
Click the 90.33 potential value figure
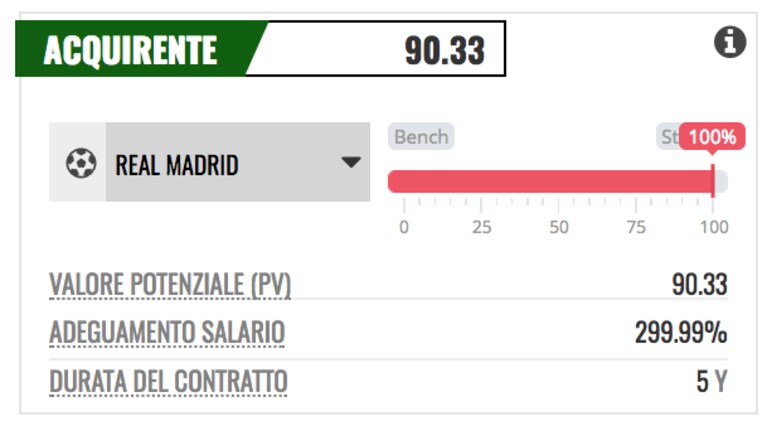699,284
